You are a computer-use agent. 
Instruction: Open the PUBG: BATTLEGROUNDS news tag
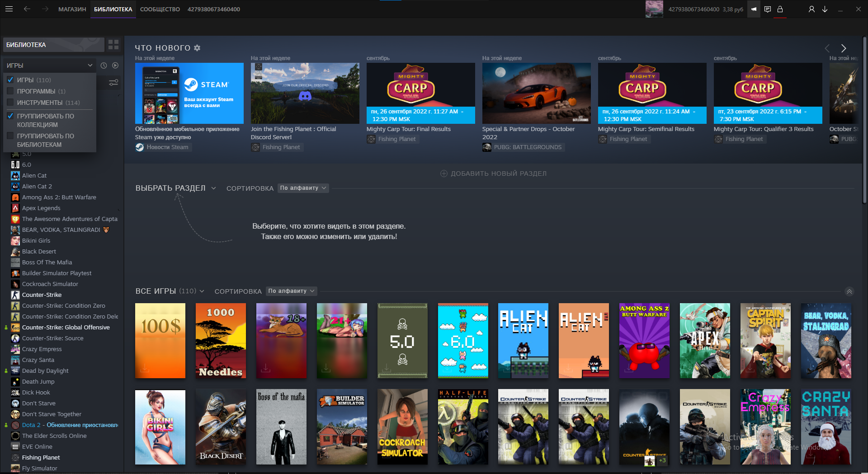[523, 147]
